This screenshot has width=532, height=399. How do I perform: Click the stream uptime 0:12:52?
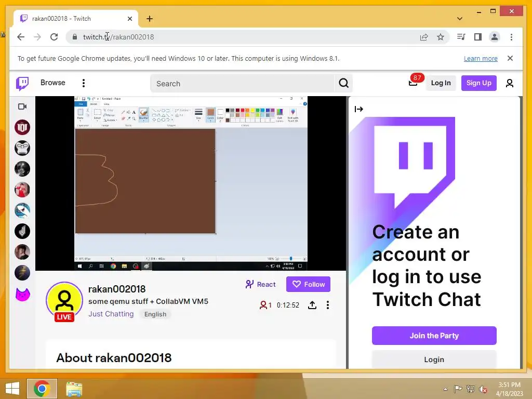point(288,305)
